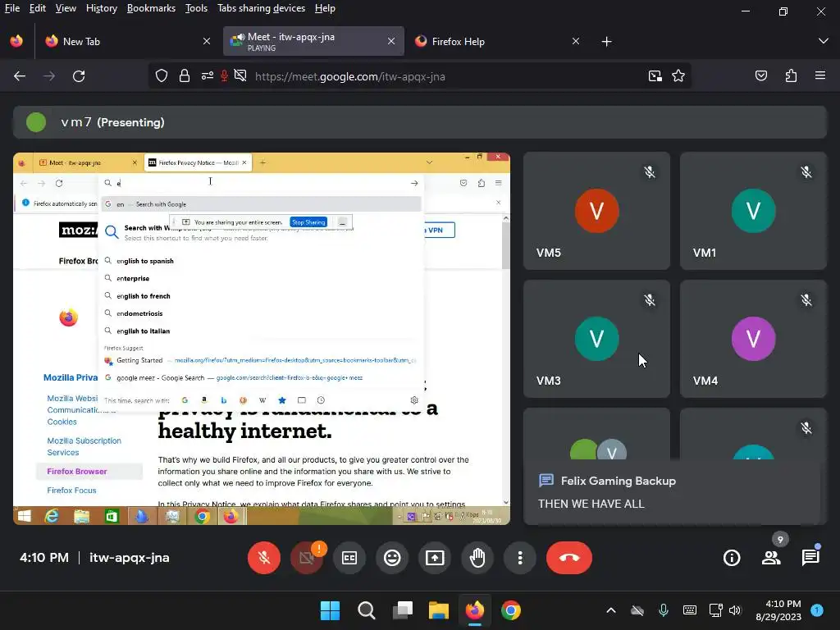Click the screen sharing blocked indicator
This screenshot has height=630, width=840.
tap(240, 76)
